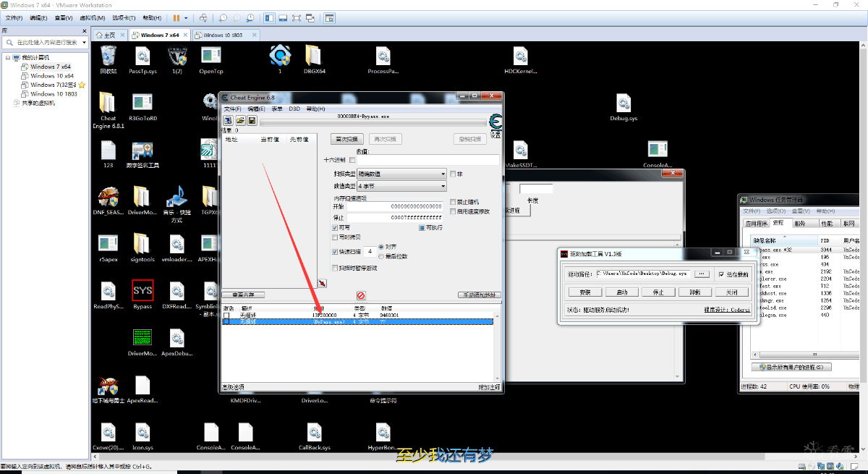Viewport: 868px width, 474px height.
Task: Select Cheat Engine 6.8.1 desktop folder
Action: tap(108, 111)
